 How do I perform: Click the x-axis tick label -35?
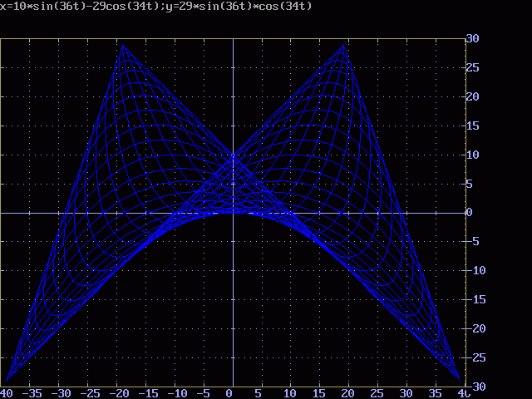[x=33, y=393]
